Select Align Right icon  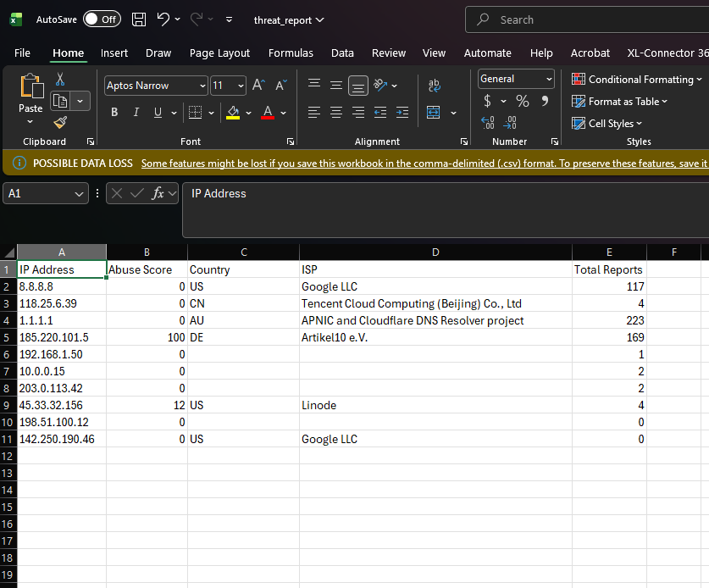tap(358, 112)
